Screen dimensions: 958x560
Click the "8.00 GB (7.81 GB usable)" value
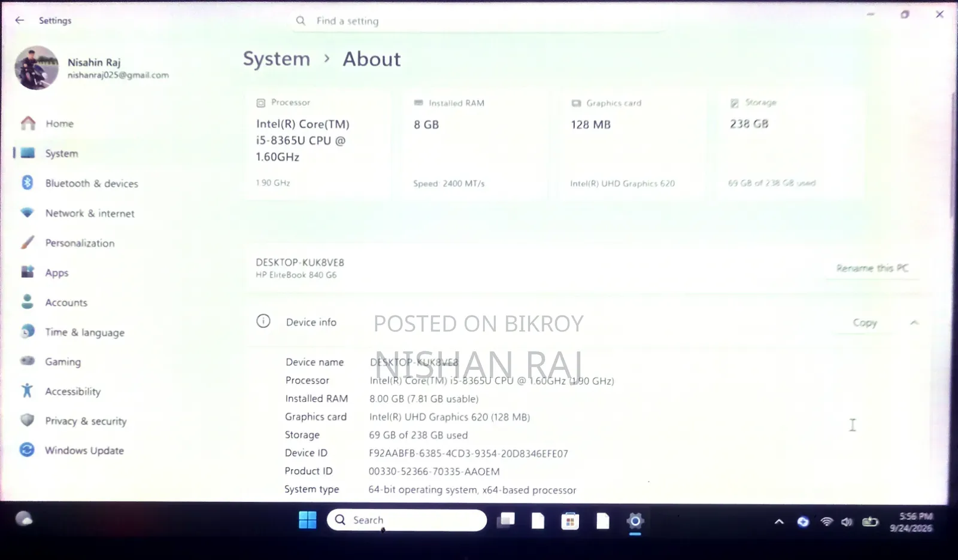[424, 399]
